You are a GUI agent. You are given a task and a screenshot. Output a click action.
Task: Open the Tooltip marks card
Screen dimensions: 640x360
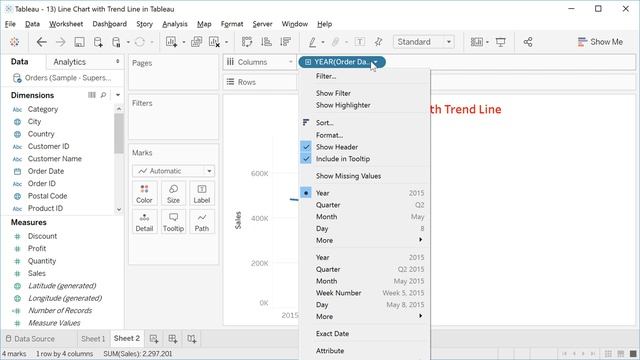(x=173, y=222)
